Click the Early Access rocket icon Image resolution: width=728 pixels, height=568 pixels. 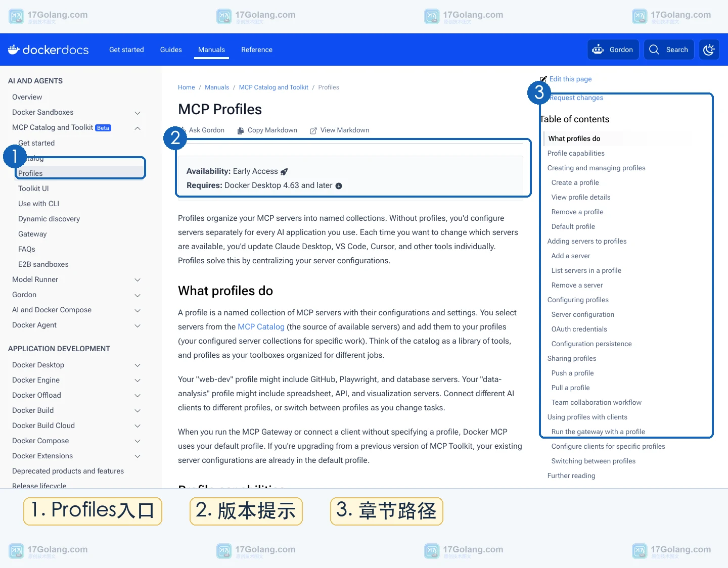(284, 172)
